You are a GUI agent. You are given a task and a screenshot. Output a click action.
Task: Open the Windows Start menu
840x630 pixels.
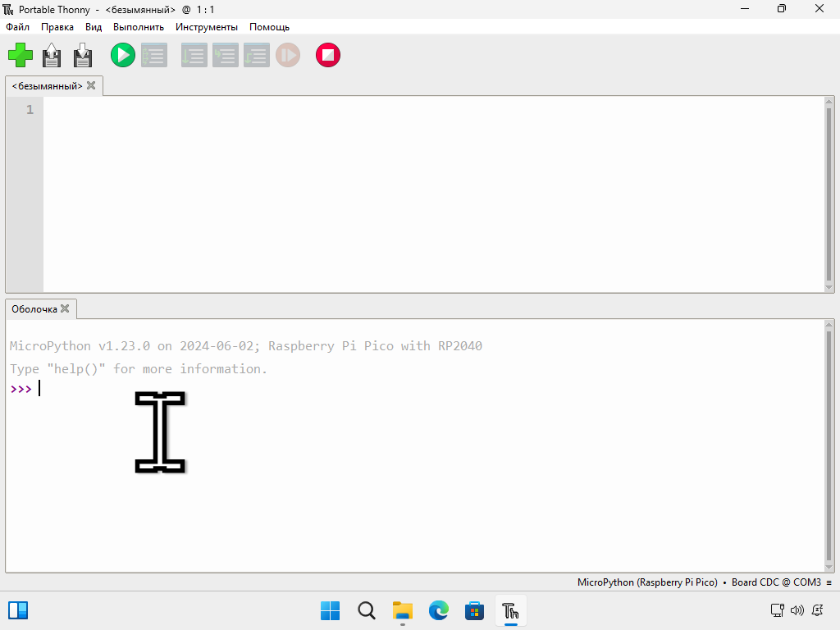[330, 610]
